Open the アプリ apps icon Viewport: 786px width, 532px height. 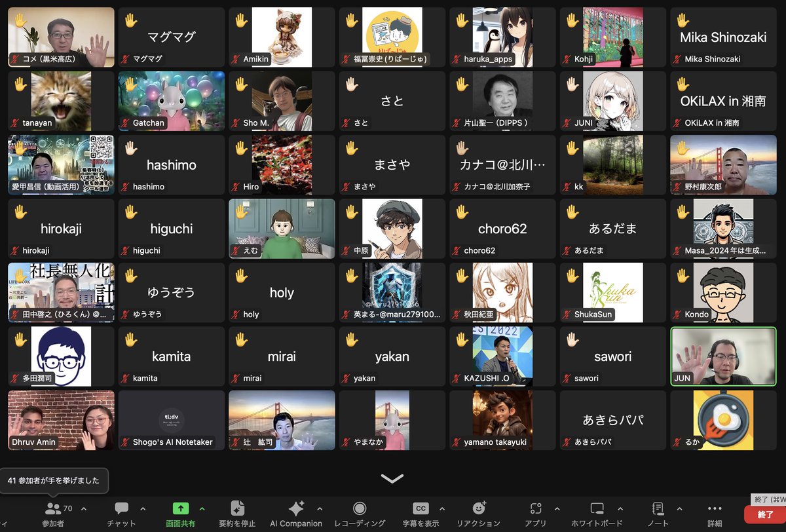point(536,508)
